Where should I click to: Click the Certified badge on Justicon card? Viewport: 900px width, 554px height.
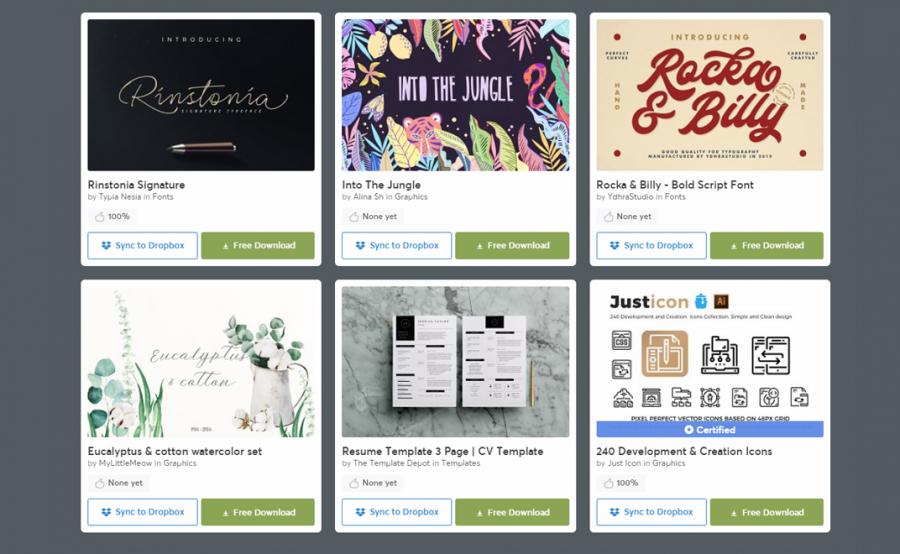710,429
